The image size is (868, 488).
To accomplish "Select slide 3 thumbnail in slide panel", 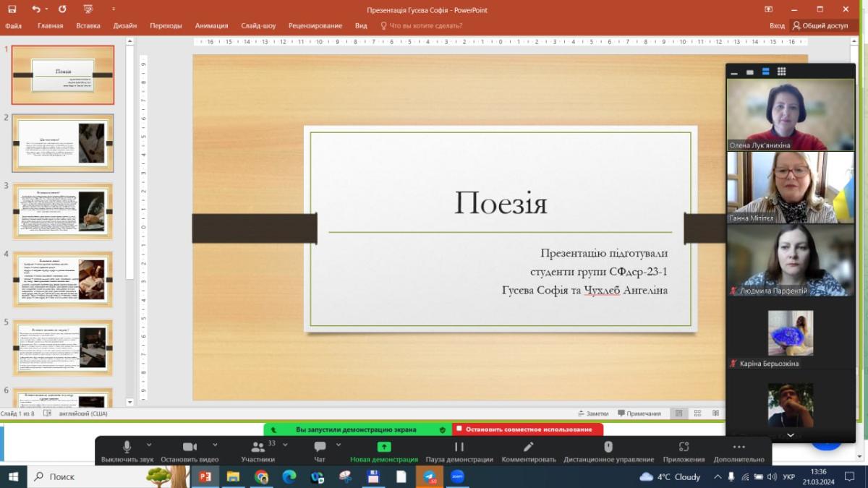I will pyautogui.click(x=62, y=211).
